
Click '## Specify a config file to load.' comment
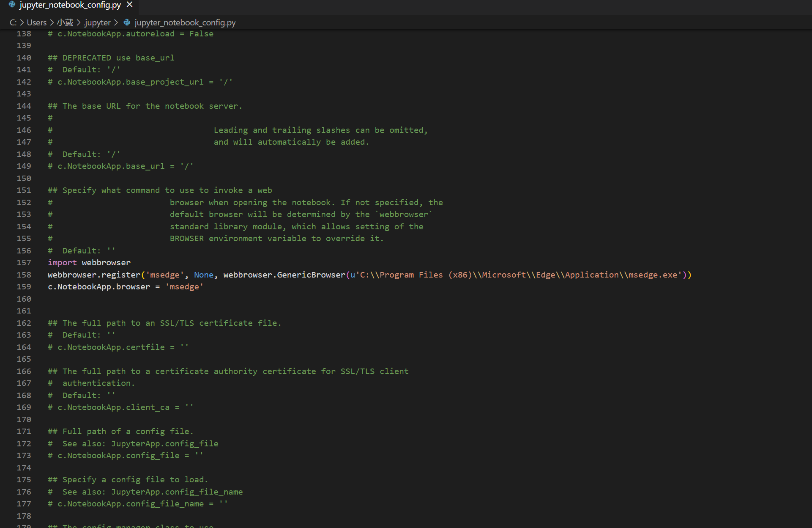click(128, 480)
